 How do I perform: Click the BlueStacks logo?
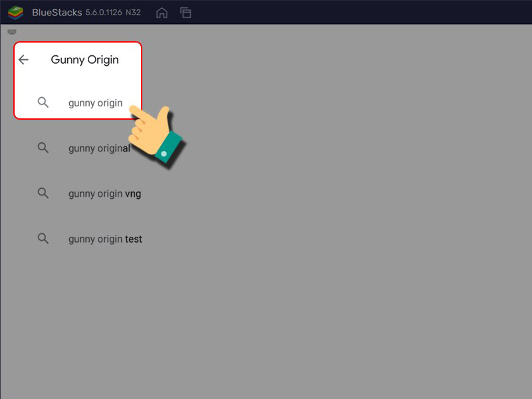coord(15,11)
